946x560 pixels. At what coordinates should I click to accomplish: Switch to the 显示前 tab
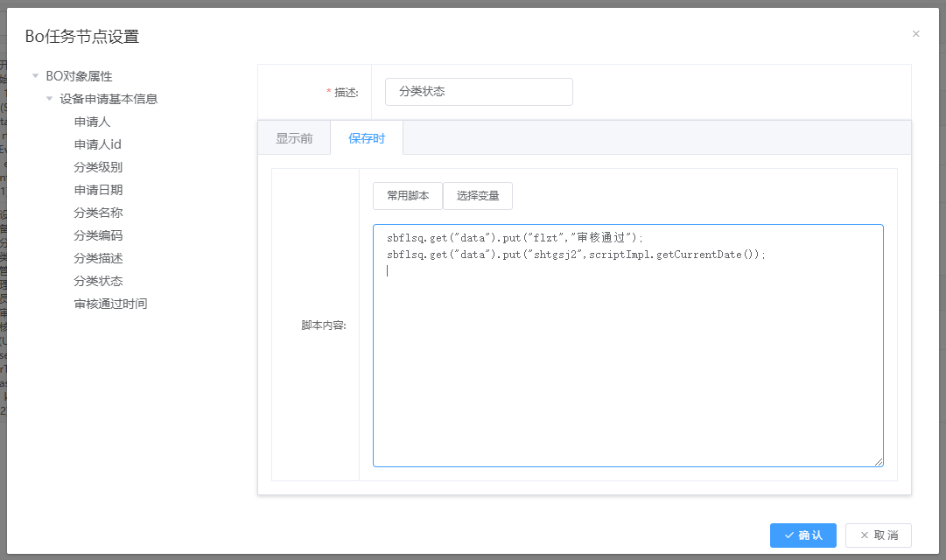[294, 138]
